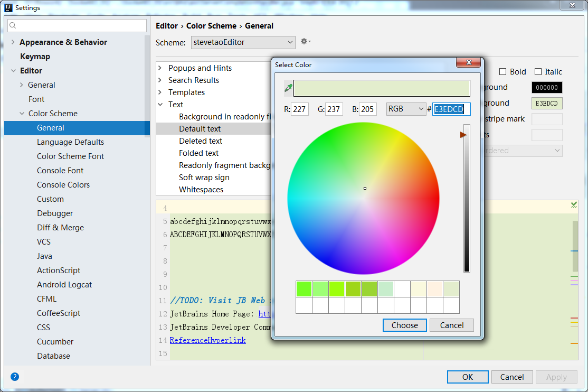The height and width of the screenshot is (392, 588).
Task: Select Keymap in settings sidebar
Action: point(35,57)
